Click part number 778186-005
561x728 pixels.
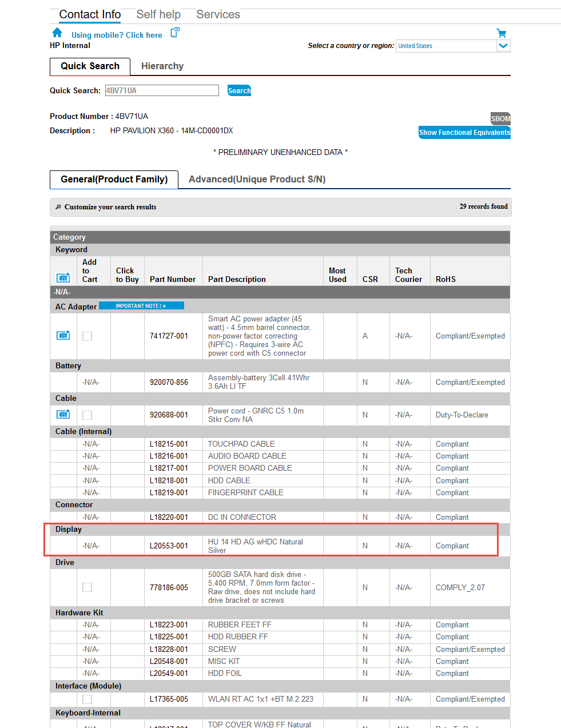169,587
